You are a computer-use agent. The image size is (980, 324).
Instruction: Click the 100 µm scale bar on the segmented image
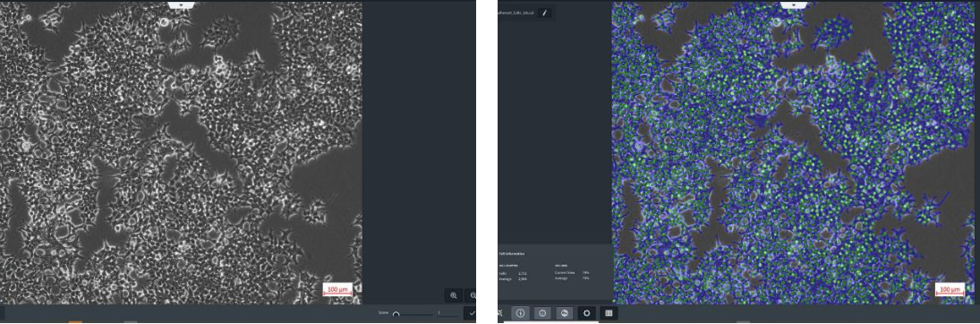point(950,290)
